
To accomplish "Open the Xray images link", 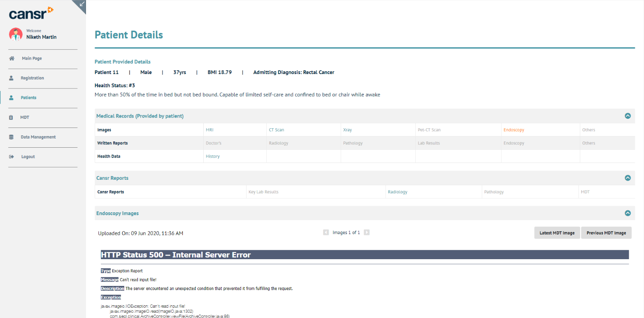I will pos(347,130).
